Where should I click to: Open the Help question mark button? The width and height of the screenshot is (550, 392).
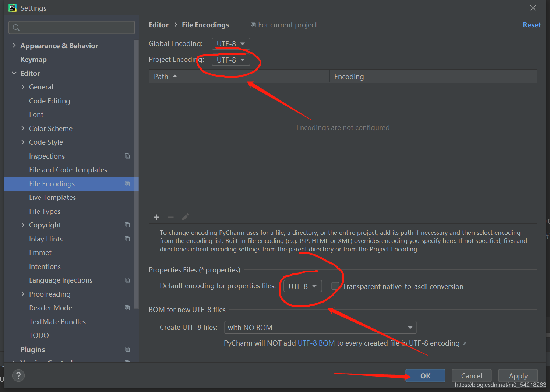(18, 375)
